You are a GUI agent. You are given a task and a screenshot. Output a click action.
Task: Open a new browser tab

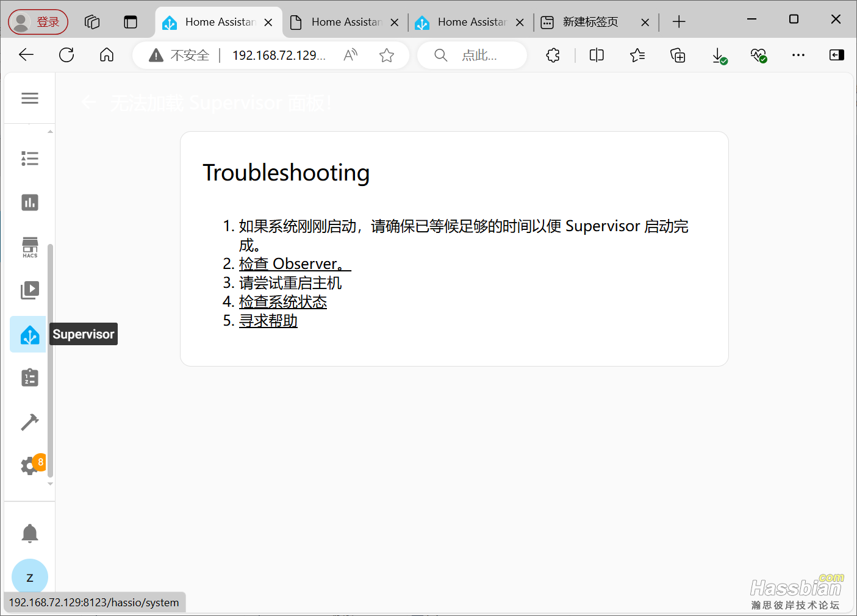(679, 23)
